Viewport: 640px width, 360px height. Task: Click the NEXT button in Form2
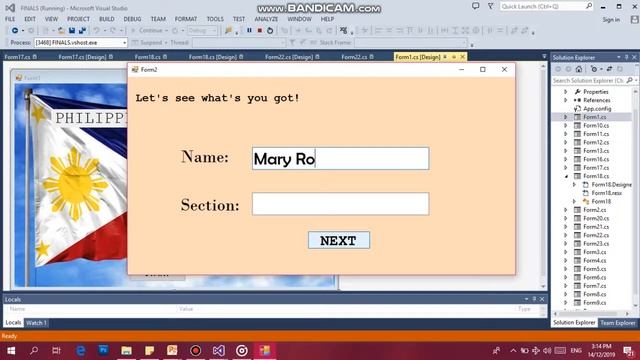point(339,240)
